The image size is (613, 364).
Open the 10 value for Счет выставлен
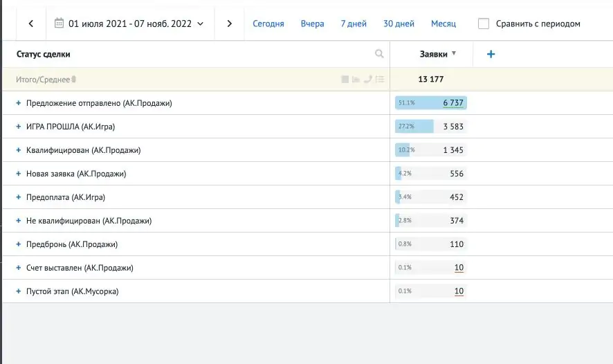point(459,268)
